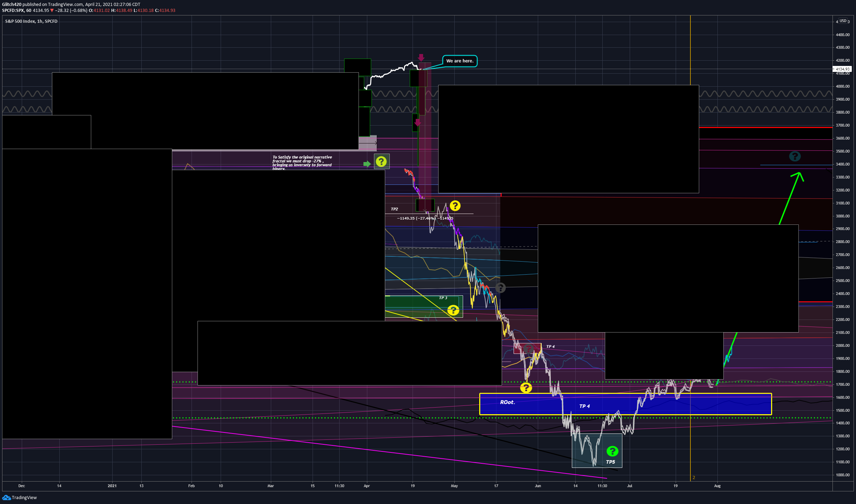Click the large green upward arrow head
The image size is (856, 504).
point(798,176)
